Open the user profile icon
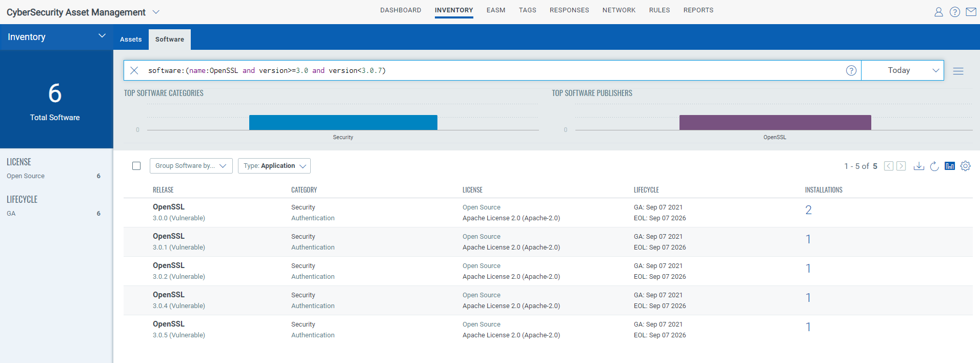Viewport: 980px width, 363px height. coord(938,12)
